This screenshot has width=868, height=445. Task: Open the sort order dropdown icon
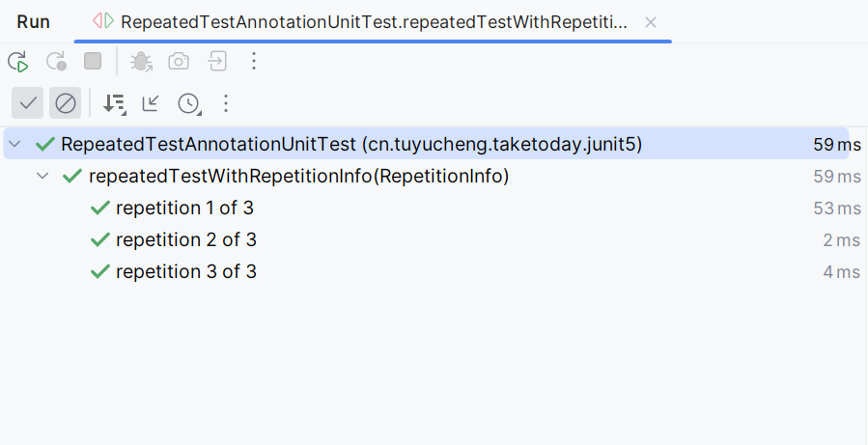tap(114, 103)
